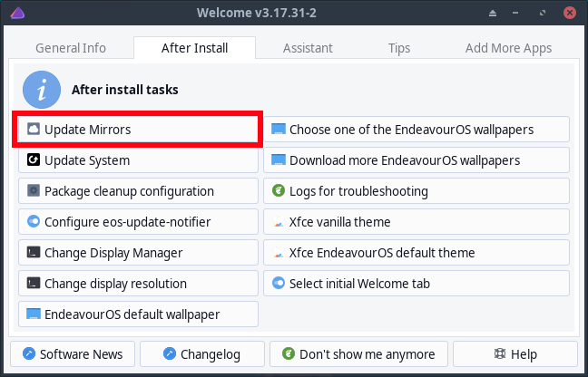Open the Tips tab
The height and width of the screenshot is (377, 588).
399,48
